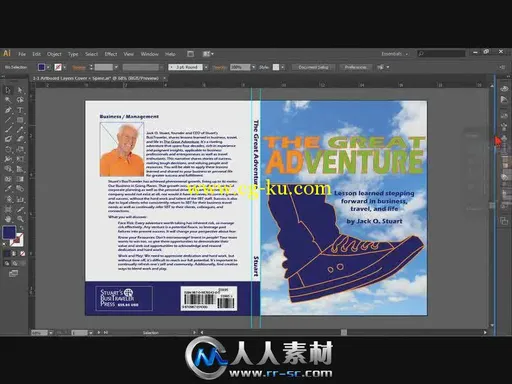
Task: Open the opacity value dropdown
Action: click(x=254, y=67)
